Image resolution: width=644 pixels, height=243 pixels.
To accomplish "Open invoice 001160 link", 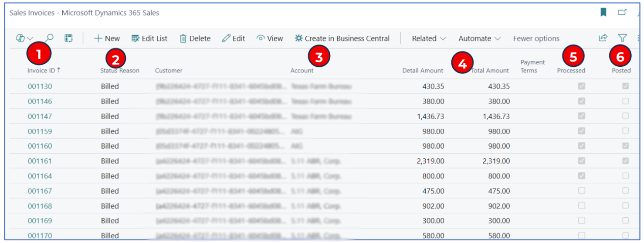I will point(40,146).
